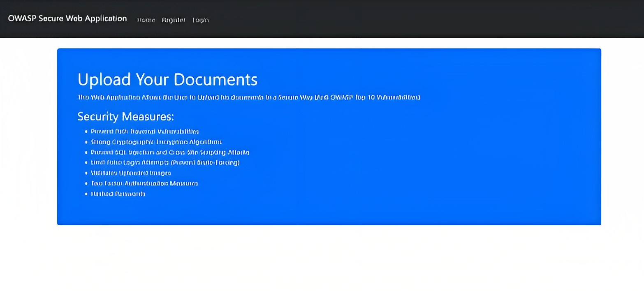This screenshot has height=291, width=644.
Task: Click the Limit False Login Attempts bullet
Action: 165,162
